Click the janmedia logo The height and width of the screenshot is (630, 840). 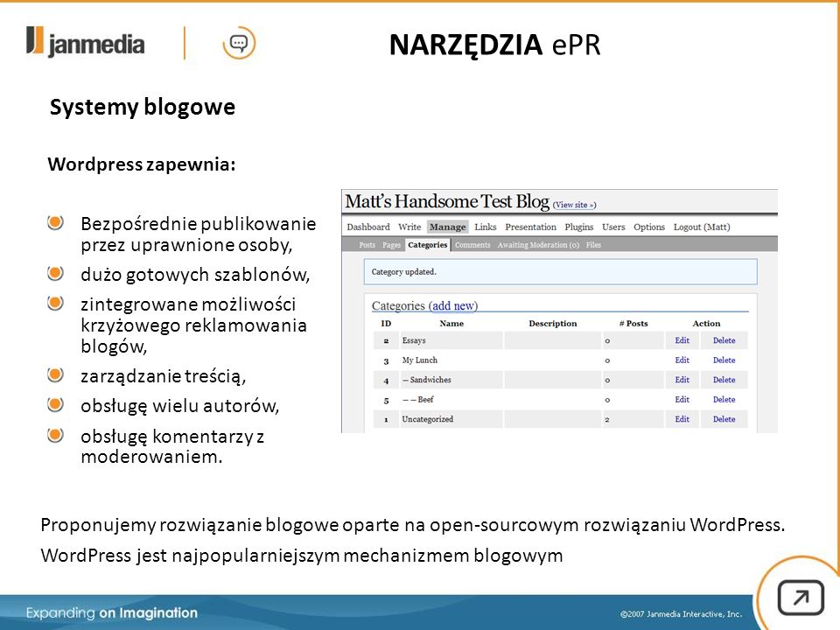click(85, 42)
